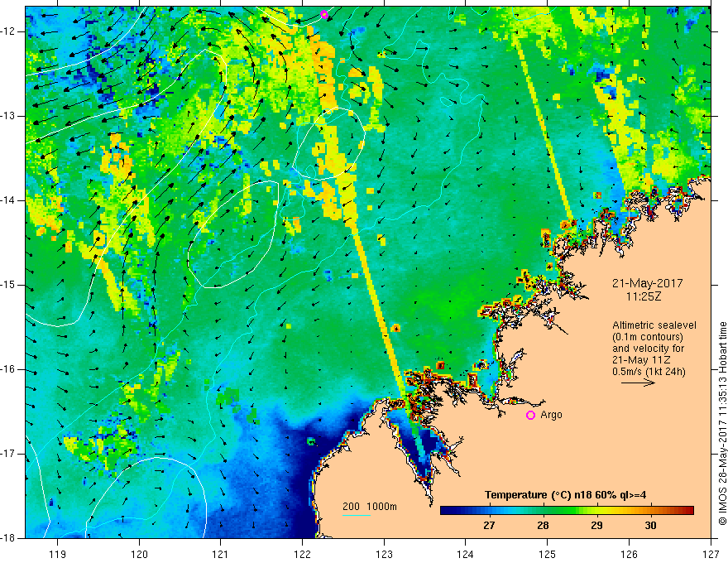Viewport: 728px width, 563px height.
Task: Click the longitude axis label '125'
Action: pos(547,554)
